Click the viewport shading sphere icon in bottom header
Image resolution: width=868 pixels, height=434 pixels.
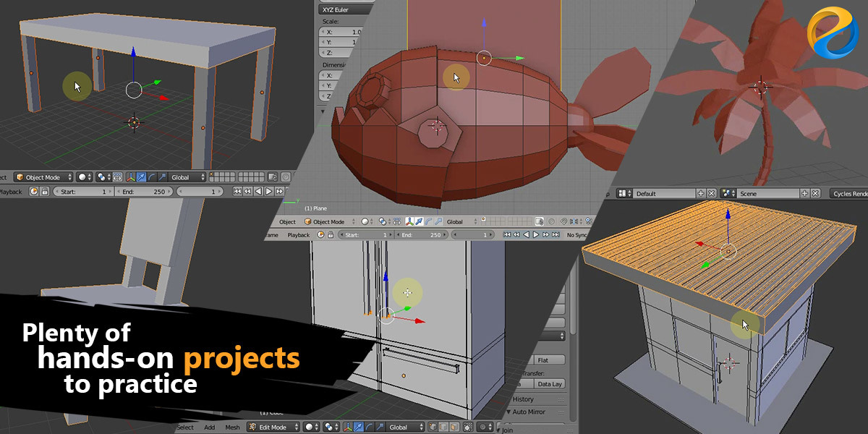click(309, 427)
